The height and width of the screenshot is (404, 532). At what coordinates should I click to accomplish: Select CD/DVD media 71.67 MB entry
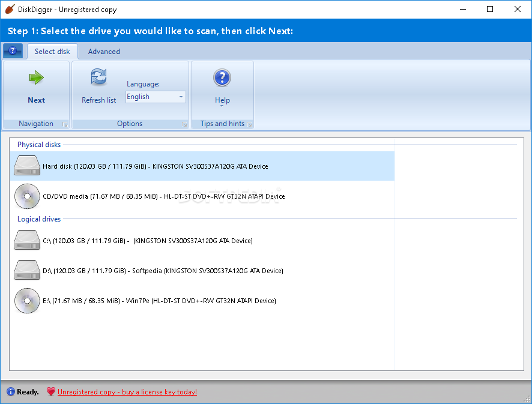click(202, 196)
